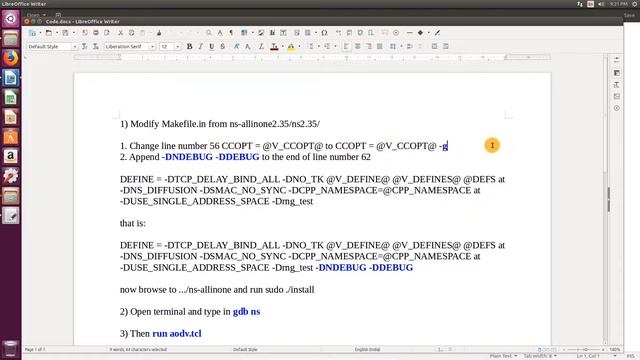640x360 pixels.
Task: Click the Justified alignment icon
Action: (379, 47)
